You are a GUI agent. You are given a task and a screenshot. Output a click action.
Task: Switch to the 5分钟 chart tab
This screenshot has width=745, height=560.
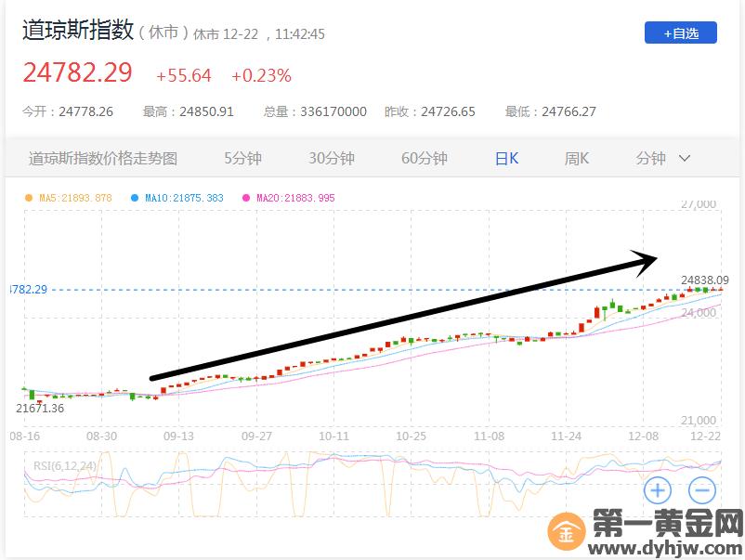(242, 159)
